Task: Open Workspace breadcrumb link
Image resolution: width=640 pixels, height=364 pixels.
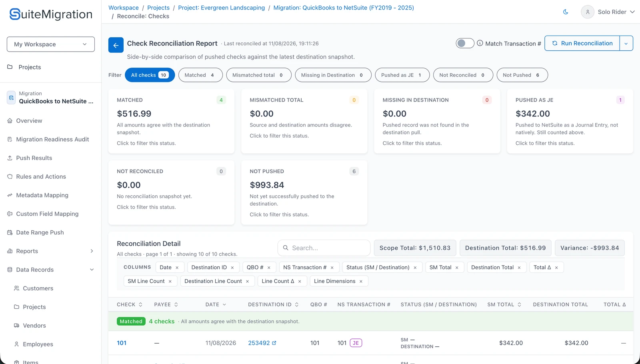Action: point(124,8)
